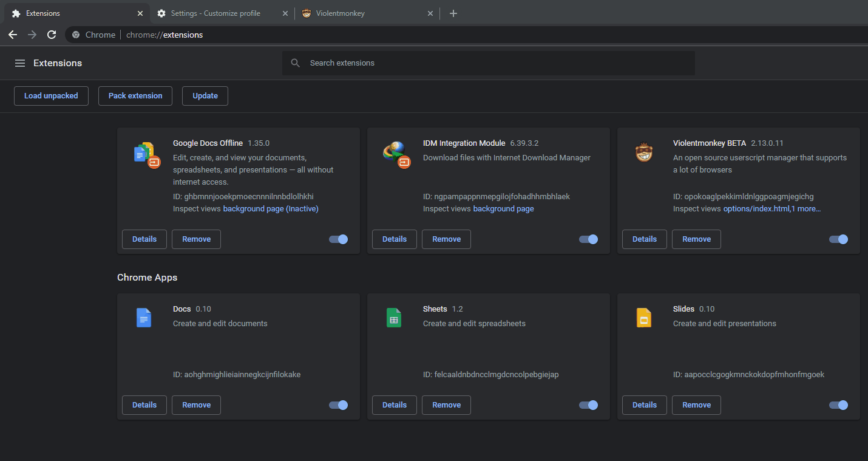Click the gear icon on Settings tab
868x461 pixels.
coord(161,13)
